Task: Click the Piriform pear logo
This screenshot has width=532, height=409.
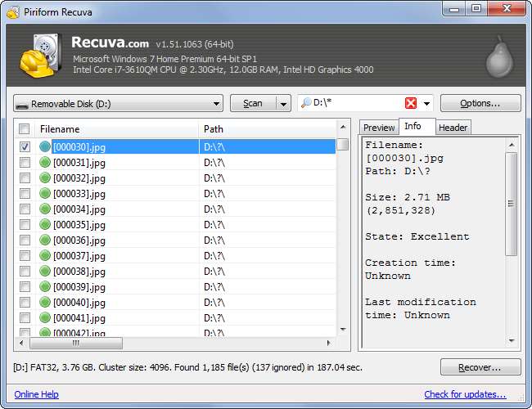Action: tap(499, 57)
